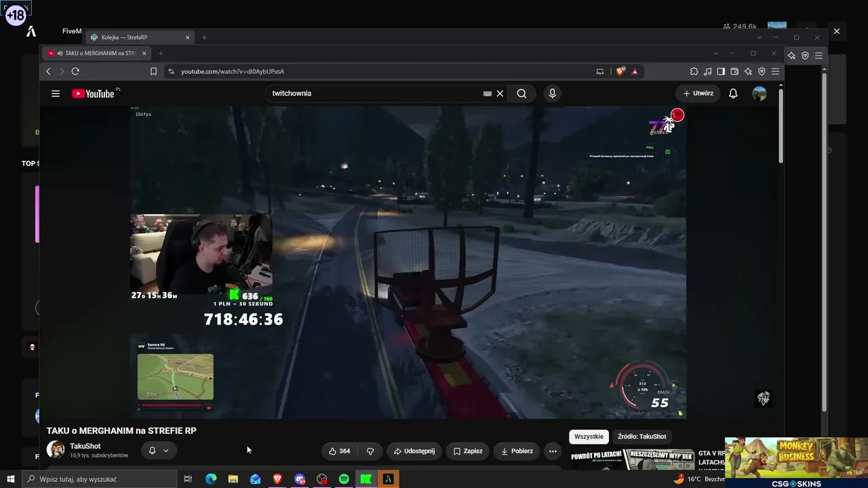Submit search with the magnifier button

click(x=521, y=94)
